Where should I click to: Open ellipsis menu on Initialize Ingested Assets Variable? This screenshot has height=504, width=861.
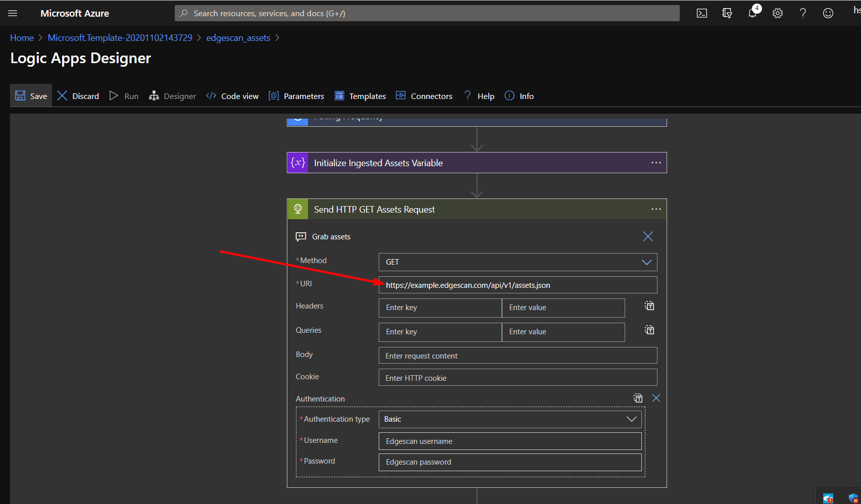pyautogui.click(x=656, y=163)
